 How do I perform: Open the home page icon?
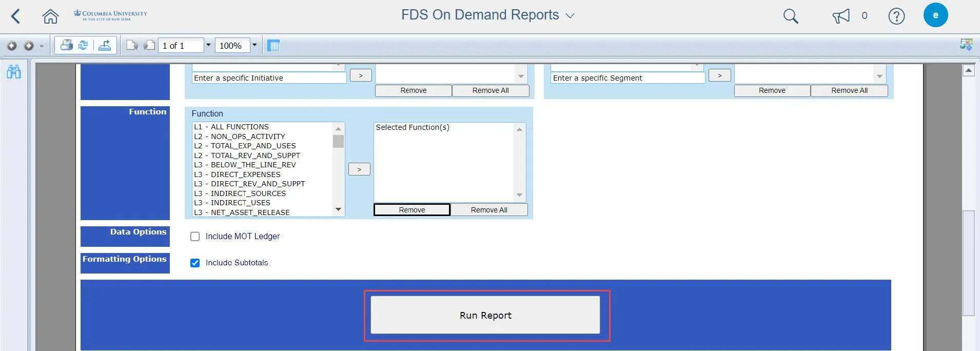(x=50, y=16)
